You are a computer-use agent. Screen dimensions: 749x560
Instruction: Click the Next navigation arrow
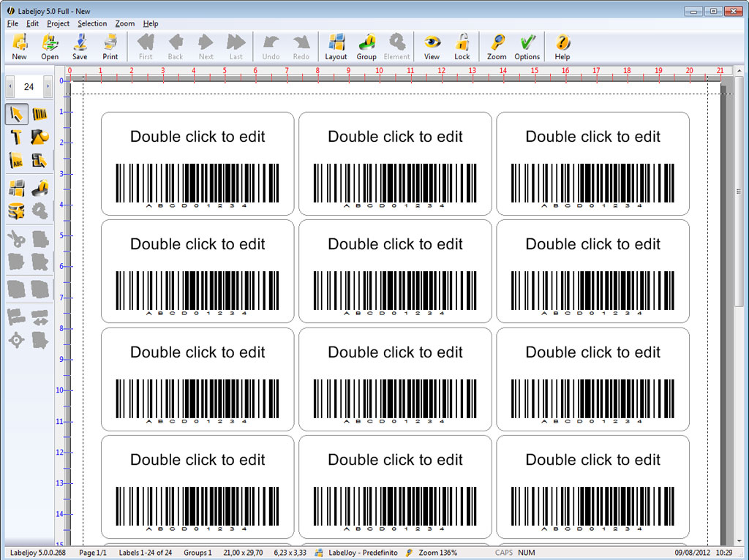(206, 47)
